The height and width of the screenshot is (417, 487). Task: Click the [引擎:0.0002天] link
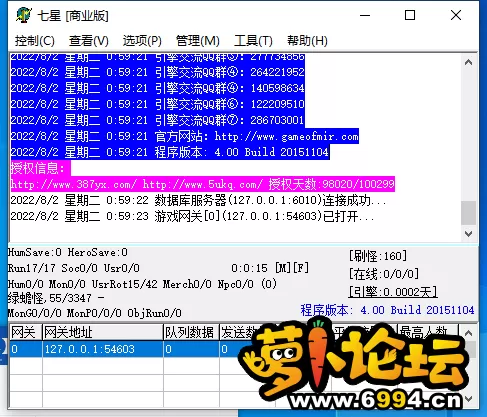click(393, 292)
